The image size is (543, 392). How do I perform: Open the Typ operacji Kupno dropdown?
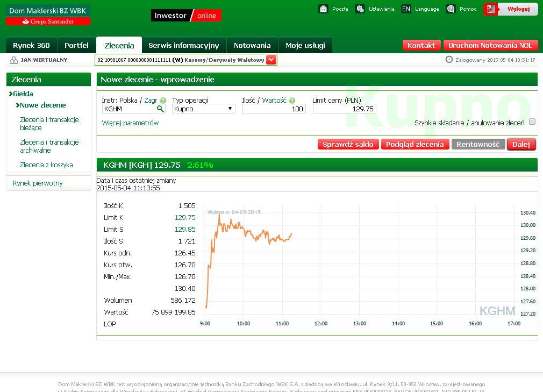click(204, 109)
